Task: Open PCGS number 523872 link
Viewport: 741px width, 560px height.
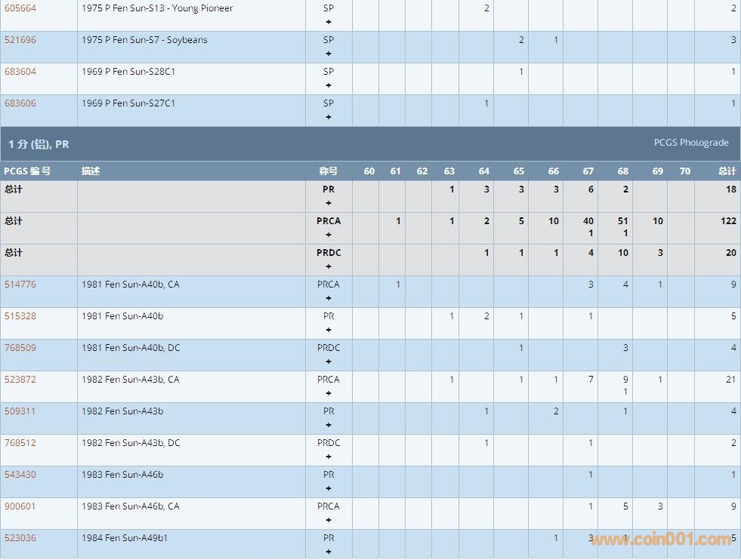Action: (x=20, y=380)
